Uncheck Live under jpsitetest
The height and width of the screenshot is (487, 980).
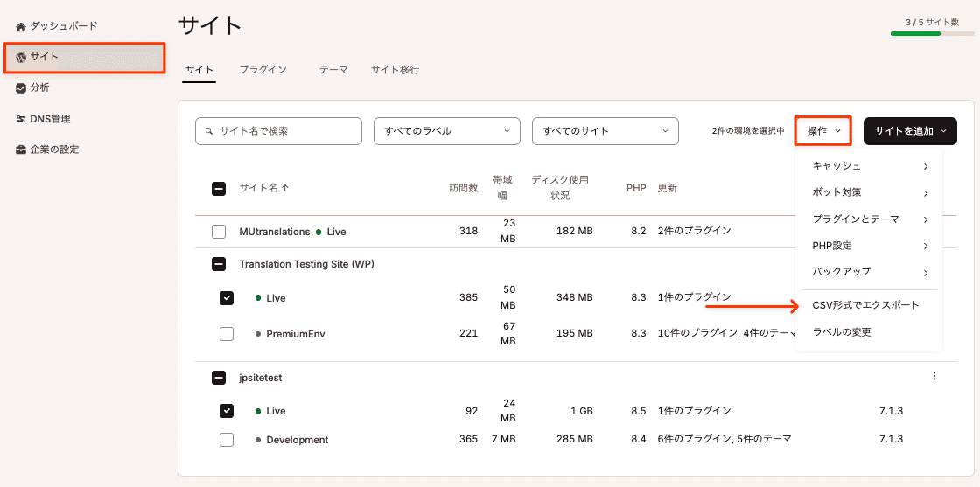pyautogui.click(x=227, y=411)
